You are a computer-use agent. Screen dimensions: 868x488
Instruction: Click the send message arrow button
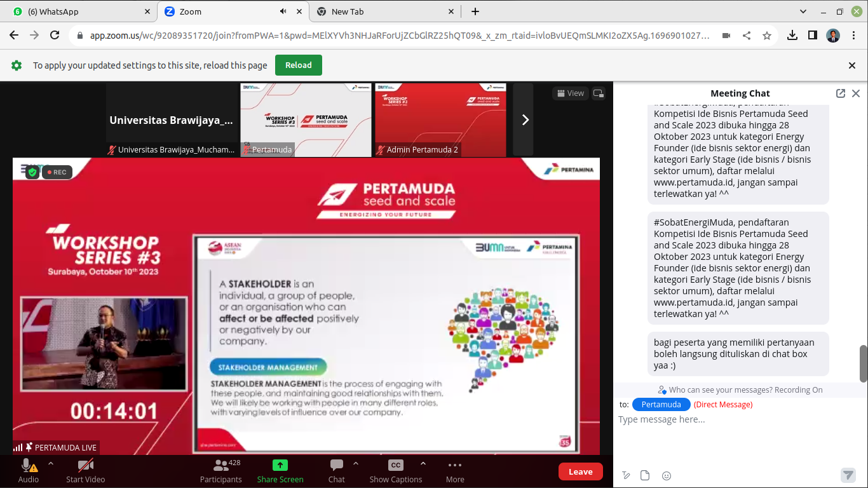pos(848,475)
